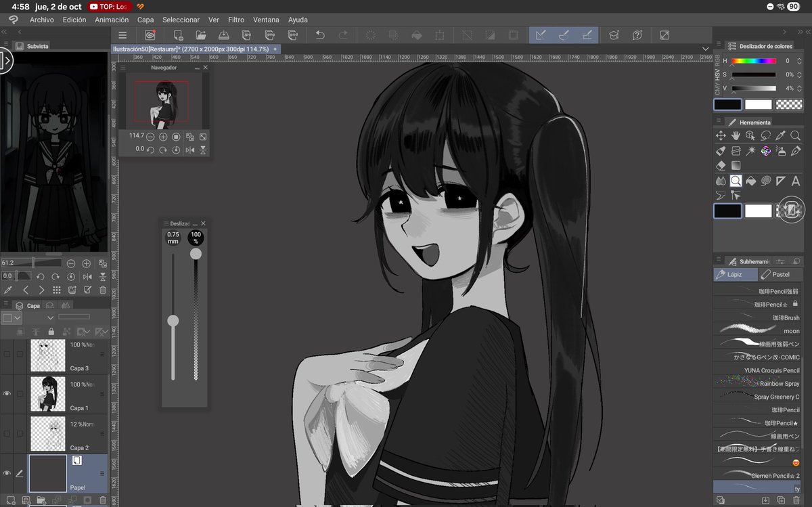Click the trash icon in the Capa panel
Image resolution: width=812 pixels, height=507 pixels.
103,500
